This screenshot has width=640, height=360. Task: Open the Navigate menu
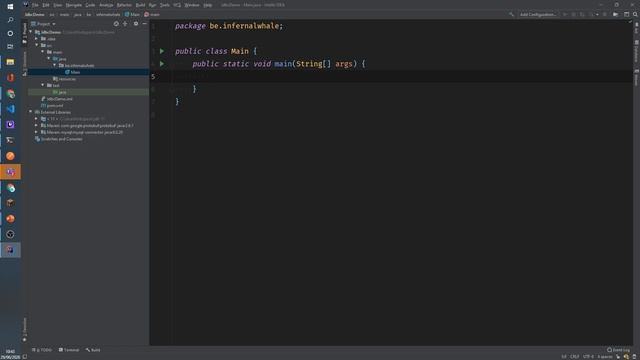click(74, 5)
